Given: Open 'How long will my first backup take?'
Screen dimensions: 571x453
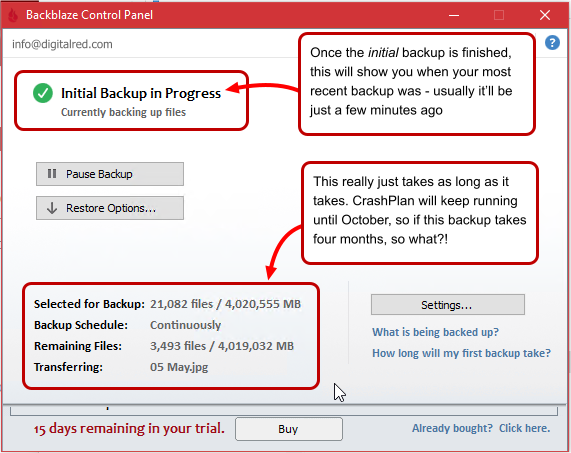Looking at the screenshot, I should pyautogui.click(x=461, y=353).
